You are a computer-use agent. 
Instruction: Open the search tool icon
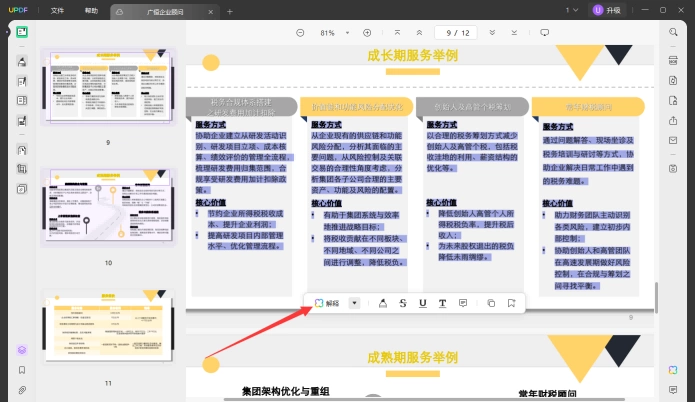click(x=673, y=32)
